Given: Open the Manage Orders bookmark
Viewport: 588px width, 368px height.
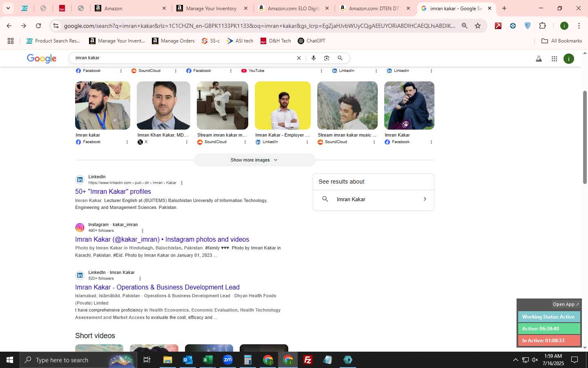Looking at the screenshot, I should coord(173,41).
